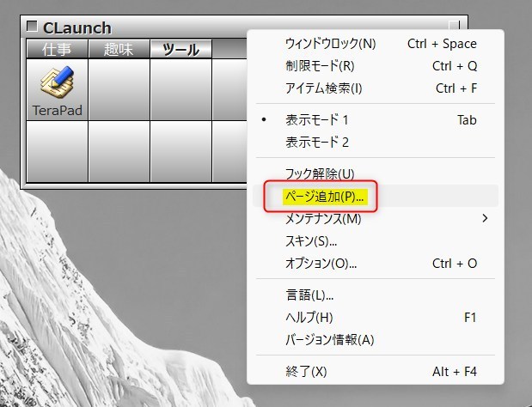Launch the TeraPad icon in CLaunch
Image resolution: width=532 pixels, height=407 pixels.
(x=58, y=90)
